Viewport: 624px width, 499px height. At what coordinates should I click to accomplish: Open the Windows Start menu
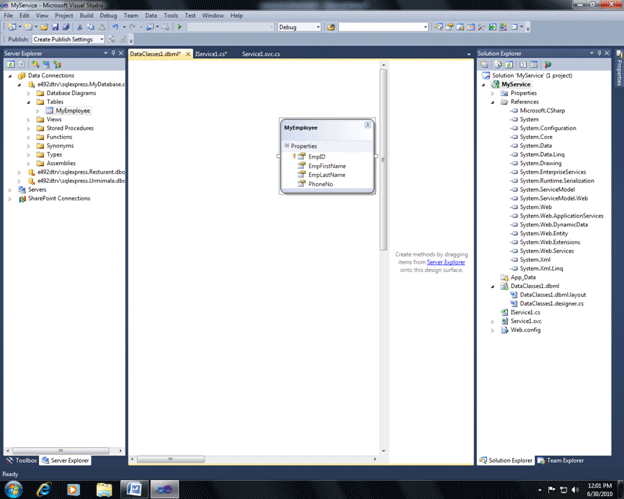(14, 489)
